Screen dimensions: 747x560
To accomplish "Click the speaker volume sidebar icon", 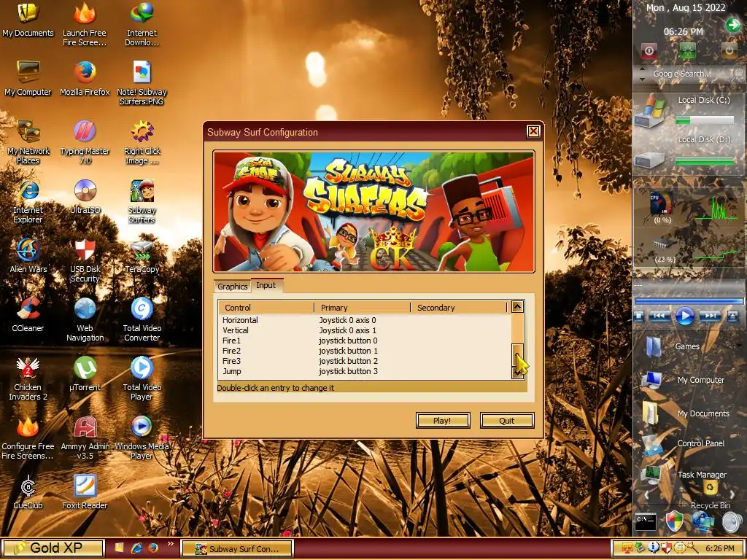I will point(732,522).
